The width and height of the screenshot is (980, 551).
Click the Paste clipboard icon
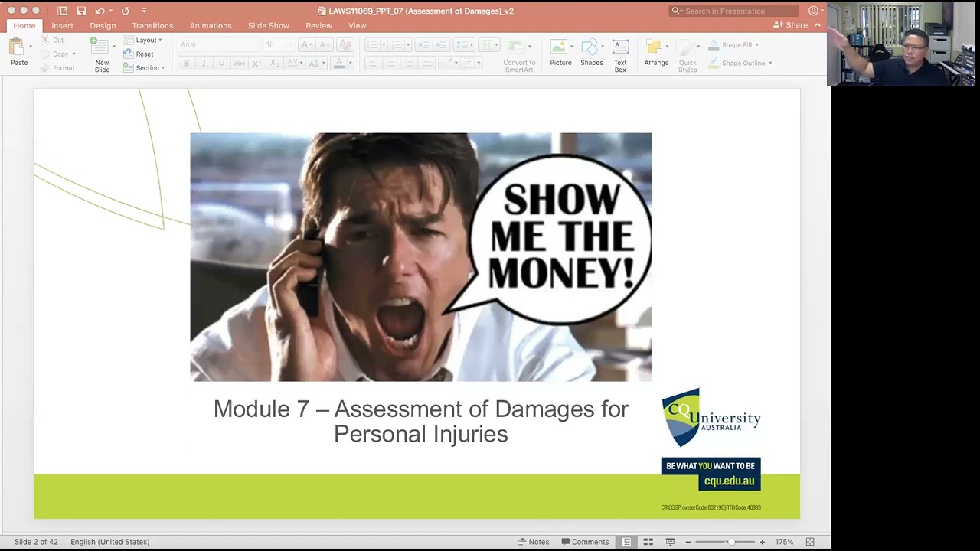[x=17, y=47]
